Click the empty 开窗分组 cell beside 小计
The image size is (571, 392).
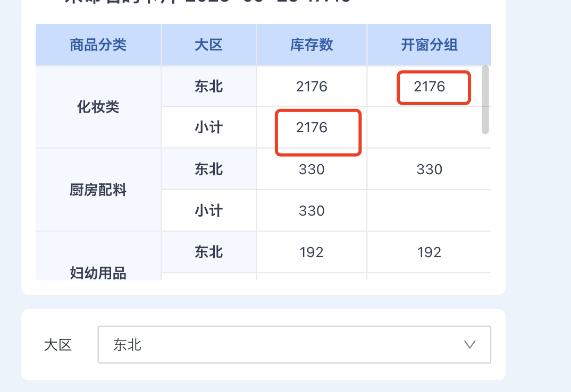pyautogui.click(x=429, y=127)
